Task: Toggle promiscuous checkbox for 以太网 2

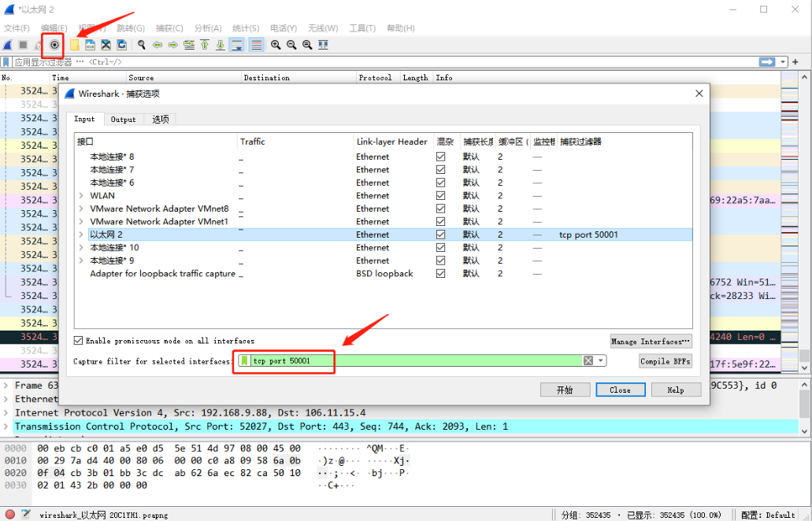Action: click(x=441, y=235)
